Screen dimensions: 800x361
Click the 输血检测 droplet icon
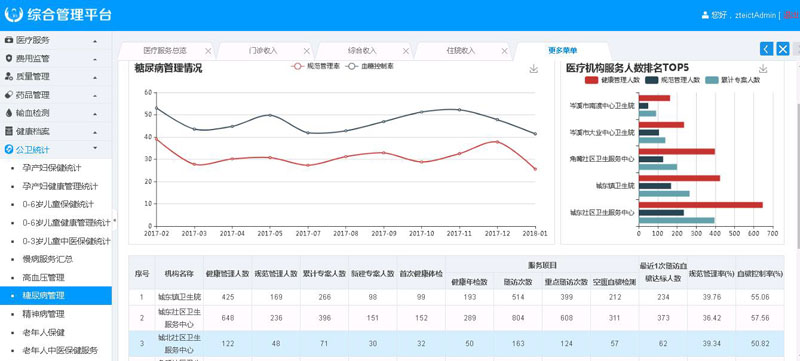tap(9, 113)
